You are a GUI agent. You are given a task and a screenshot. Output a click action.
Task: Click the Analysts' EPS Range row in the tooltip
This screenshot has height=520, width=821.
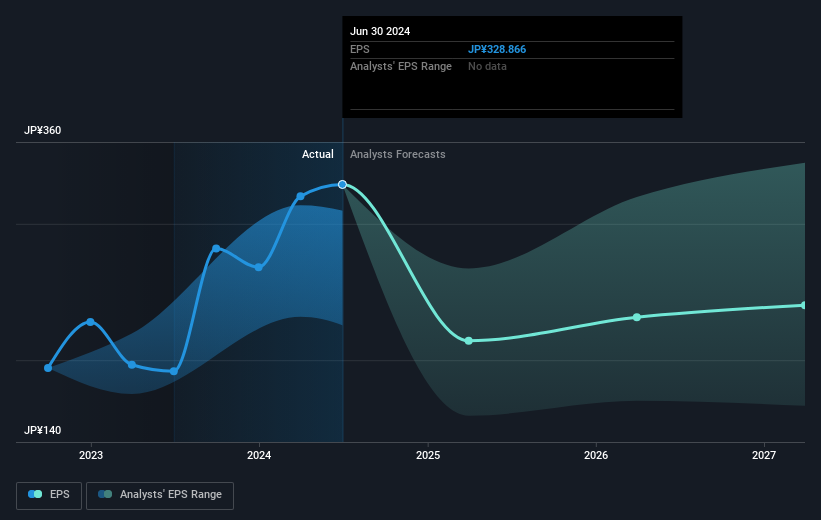(x=512, y=67)
